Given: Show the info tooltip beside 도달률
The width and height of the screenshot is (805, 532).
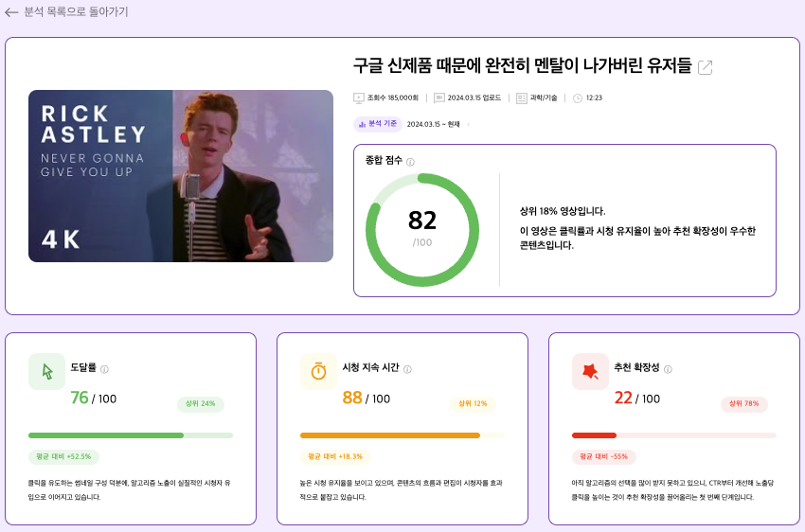Looking at the screenshot, I should (x=104, y=369).
